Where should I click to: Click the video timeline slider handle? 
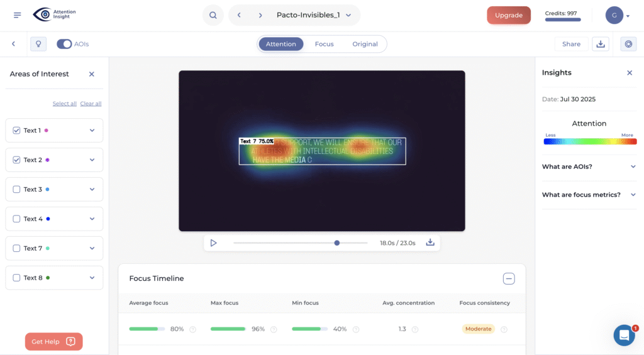[x=337, y=243]
